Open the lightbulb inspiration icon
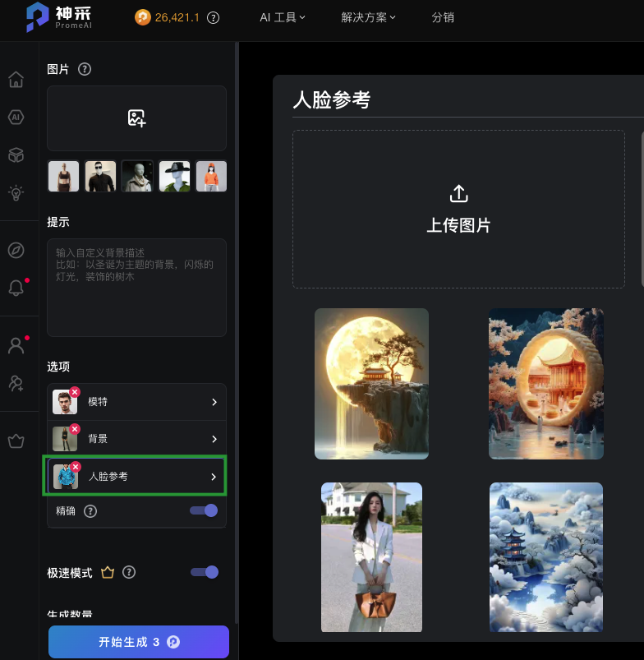The width and height of the screenshot is (644, 660). pos(16,192)
